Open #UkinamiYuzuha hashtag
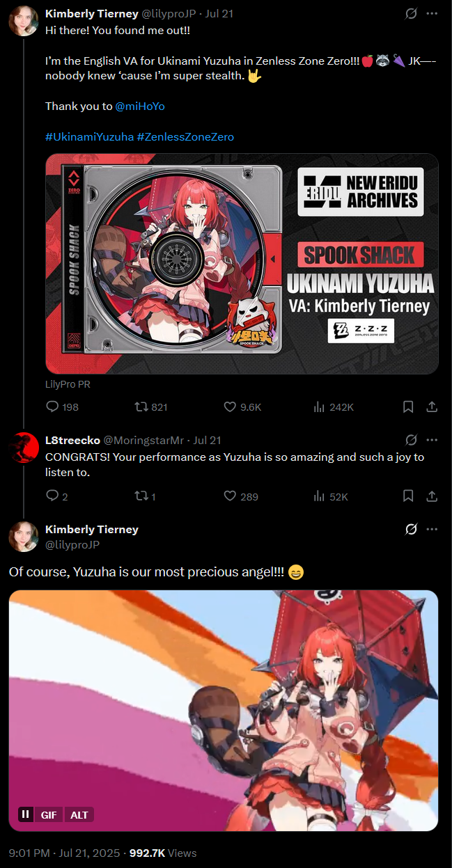 click(x=89, y=136)
